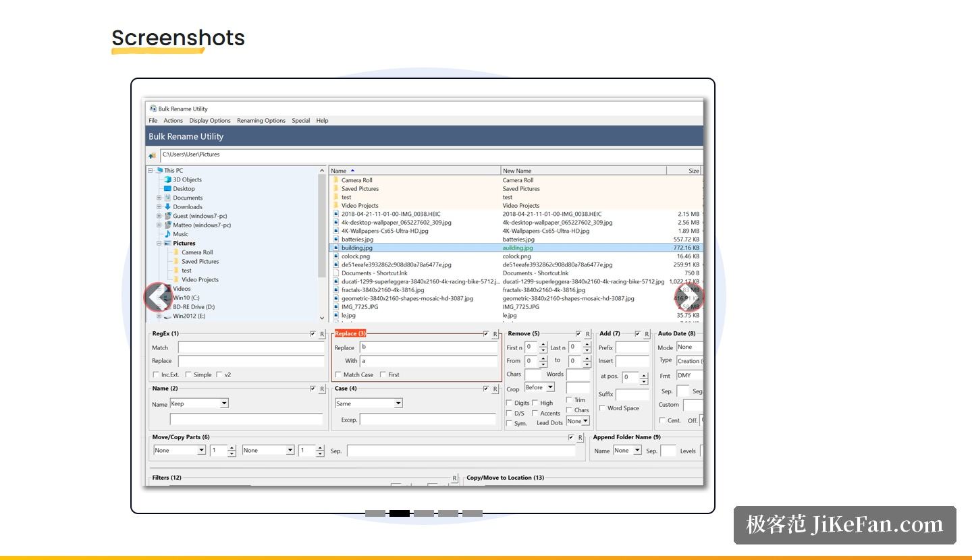Open the File menu
Viewport: 972px width, 560px height.
pos(153,121)
